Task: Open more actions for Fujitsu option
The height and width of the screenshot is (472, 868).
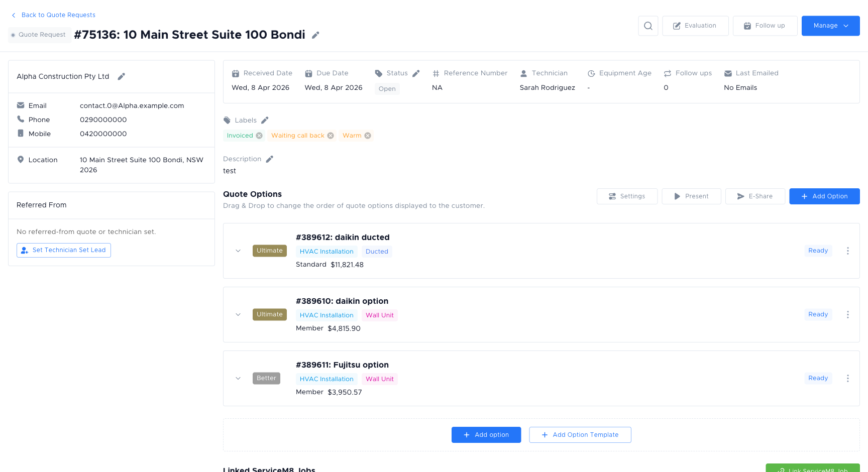Action: [x=848, y=378]
